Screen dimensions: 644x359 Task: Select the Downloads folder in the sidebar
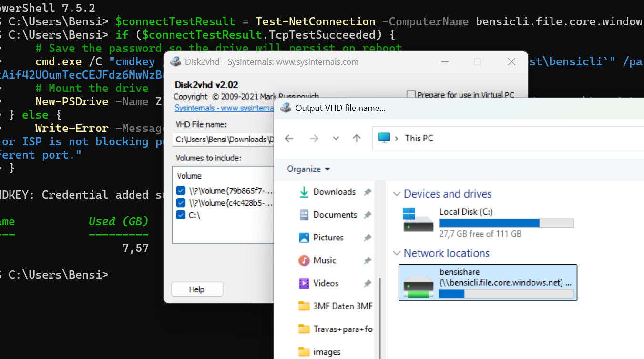coord(334,192)
